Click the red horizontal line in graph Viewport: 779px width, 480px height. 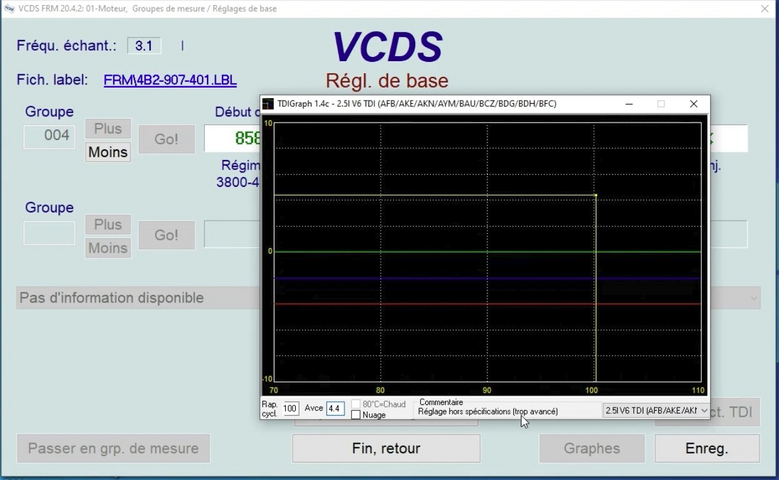pos(487,304)
